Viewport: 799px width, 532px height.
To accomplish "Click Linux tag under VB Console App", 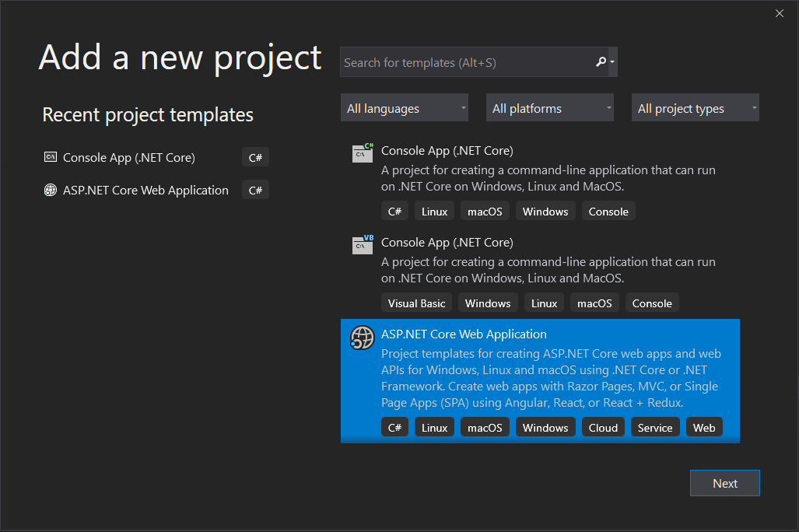I will (x=545, y=303).
